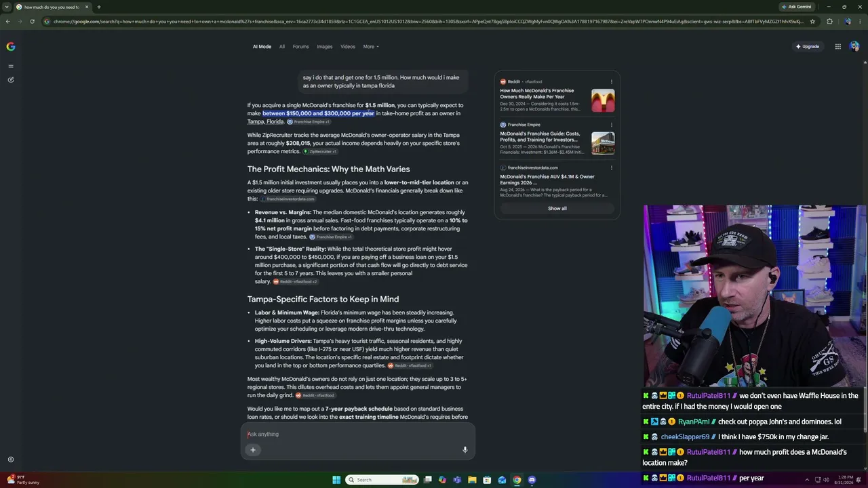The width and height of the screenshot is (868, 488).
Task: Open the Mail app from the taskbar
Action: coord(502,480)
